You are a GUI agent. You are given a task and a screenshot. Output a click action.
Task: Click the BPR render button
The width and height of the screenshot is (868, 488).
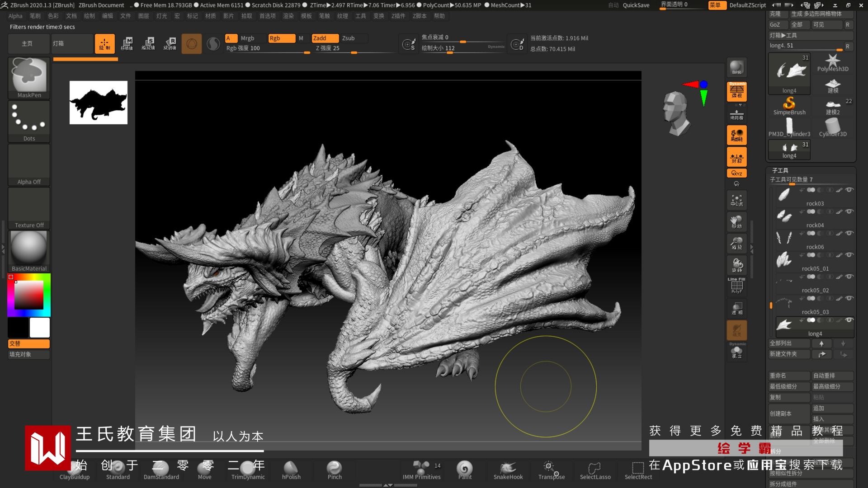(736, 67)
